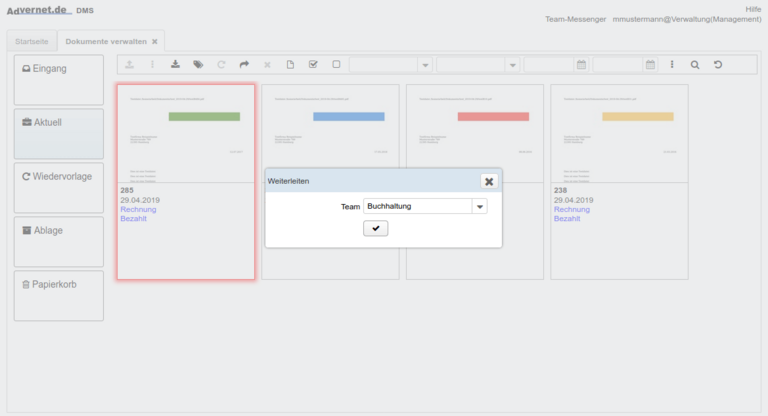Open the second toolbar filter dropdown

[x=512, y=65]
